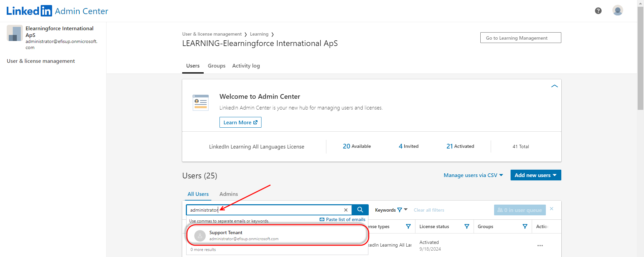Click the LinkedIn logo

[x=29, y=11]
